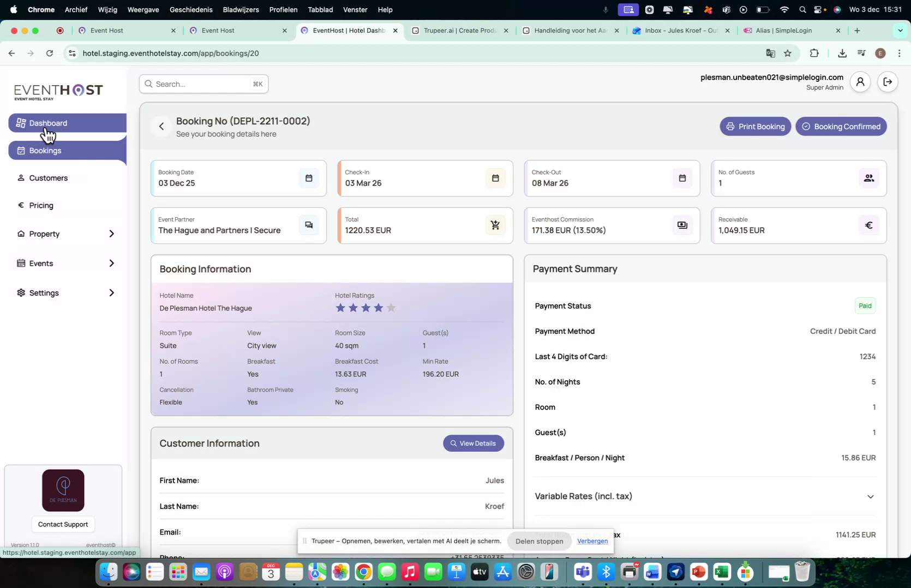Expand the Property sidebar section
Screen dimensions: 911x588
point(44,233)
